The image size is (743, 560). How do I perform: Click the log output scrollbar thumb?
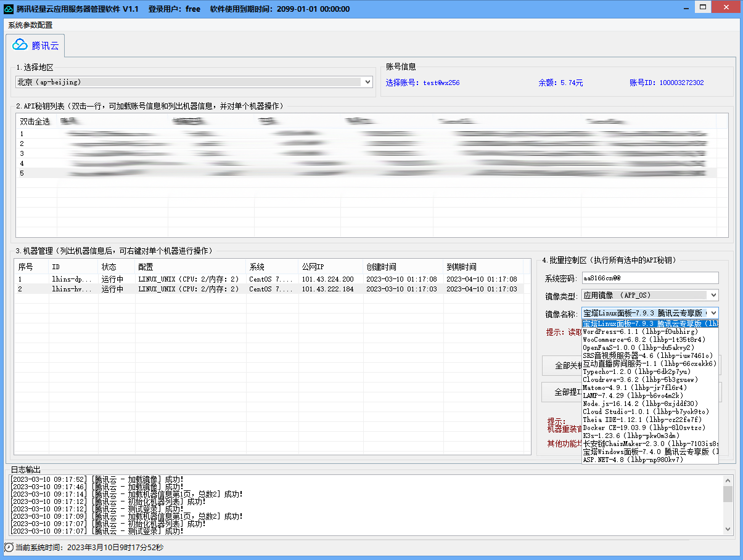point(728,494)
